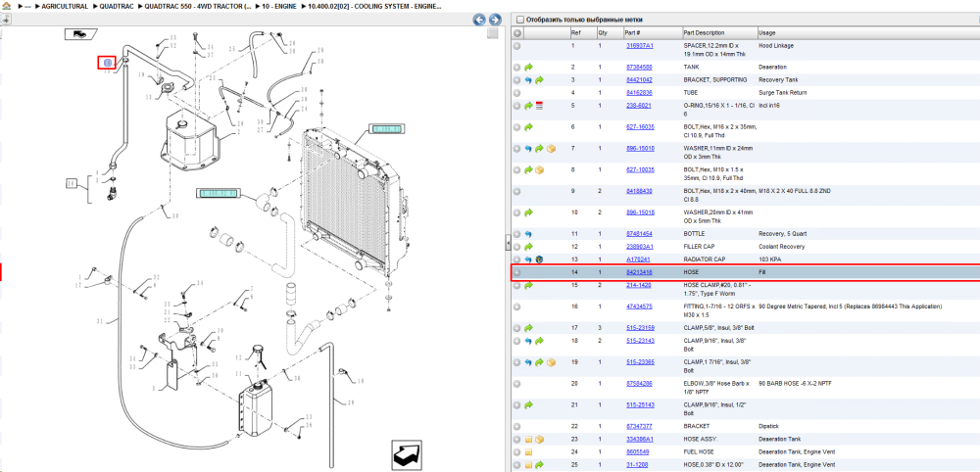This screenshot has width=980, height=472.
Task: Open part number A178241 link
Action: coord(638,260)
